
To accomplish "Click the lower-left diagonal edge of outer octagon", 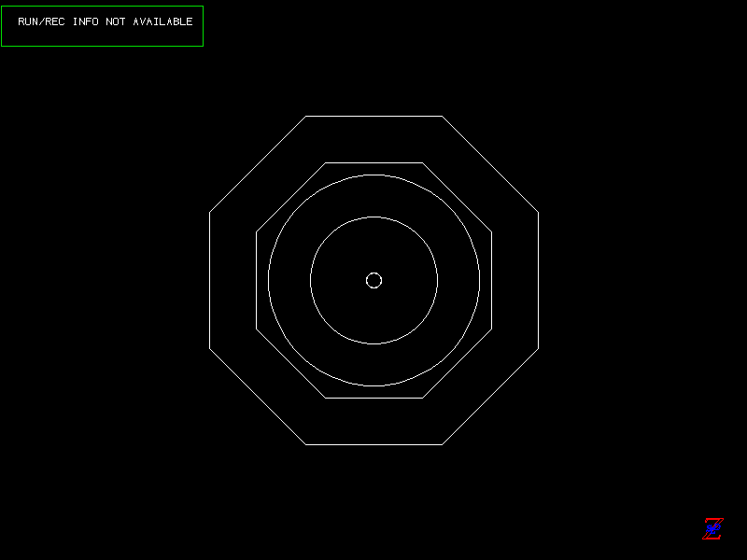I will pyautogui.click(x=258, y=397).
